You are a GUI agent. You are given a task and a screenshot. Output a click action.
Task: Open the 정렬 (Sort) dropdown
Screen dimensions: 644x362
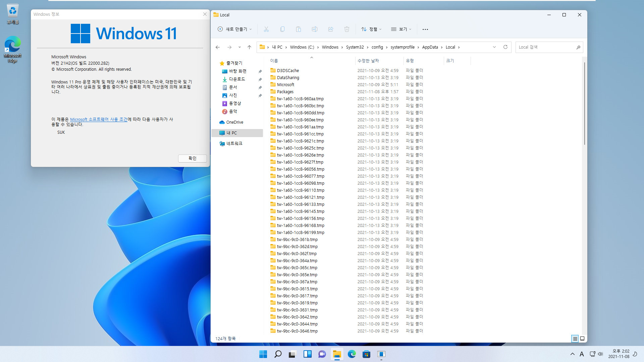(371, 29)
